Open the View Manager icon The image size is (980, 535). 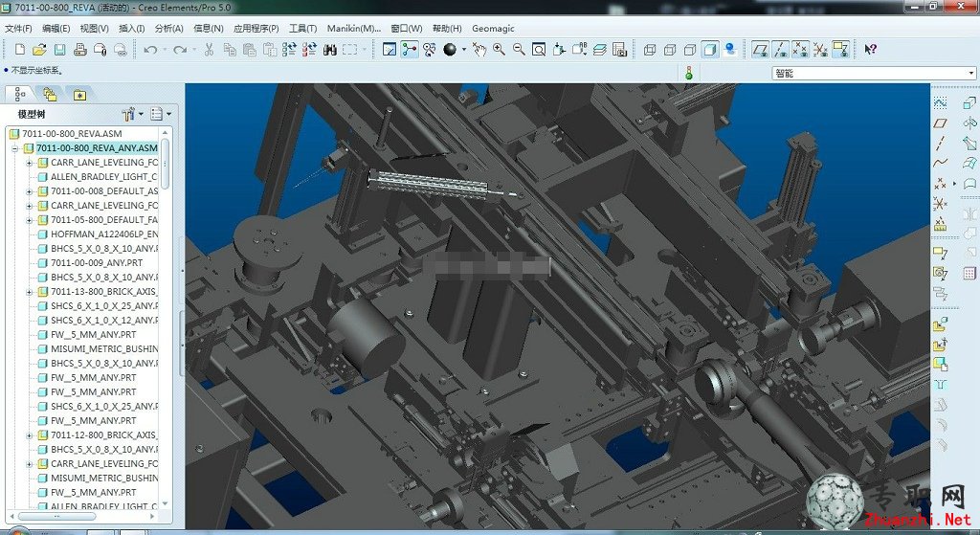619,50
